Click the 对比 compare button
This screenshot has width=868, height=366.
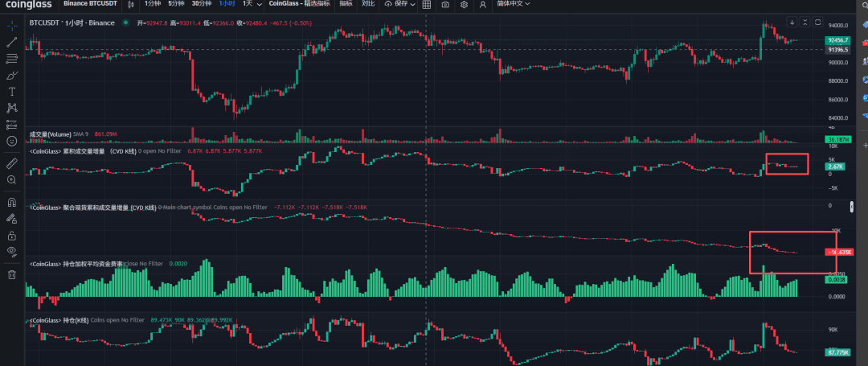(367, 4)
